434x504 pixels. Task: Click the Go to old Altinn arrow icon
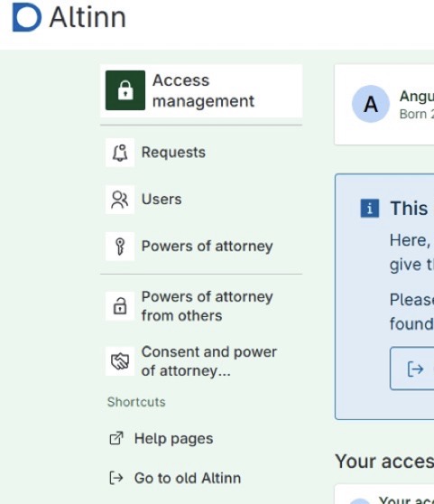[x=115, y=478]
